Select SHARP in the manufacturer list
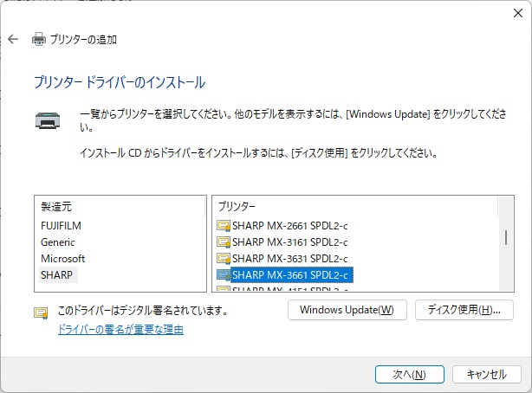This screenshot has width=532, height=393. (x=57, y=275)
